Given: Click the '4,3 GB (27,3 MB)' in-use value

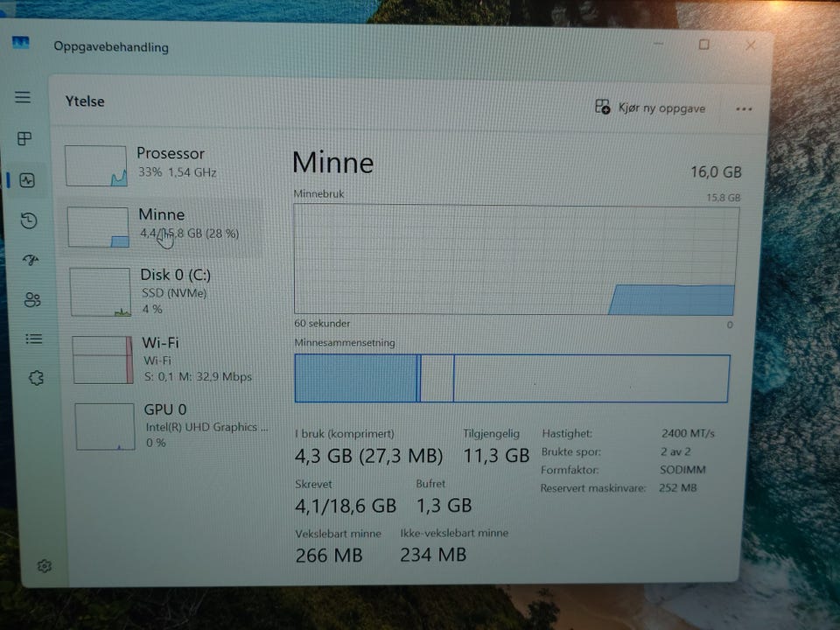Looking at the screenshot, I should click(368, 456).
